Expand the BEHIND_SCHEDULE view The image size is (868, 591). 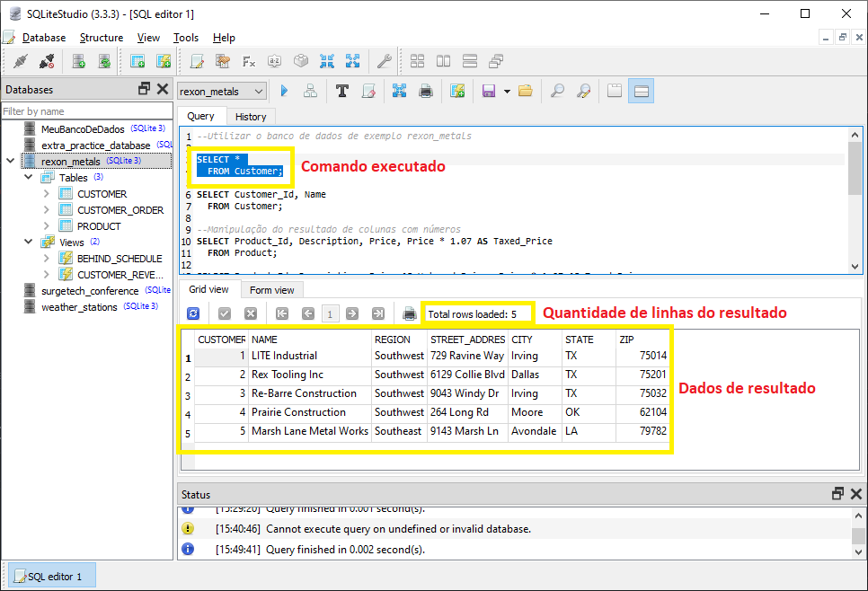pyautogui.click(x=47, y=258)
